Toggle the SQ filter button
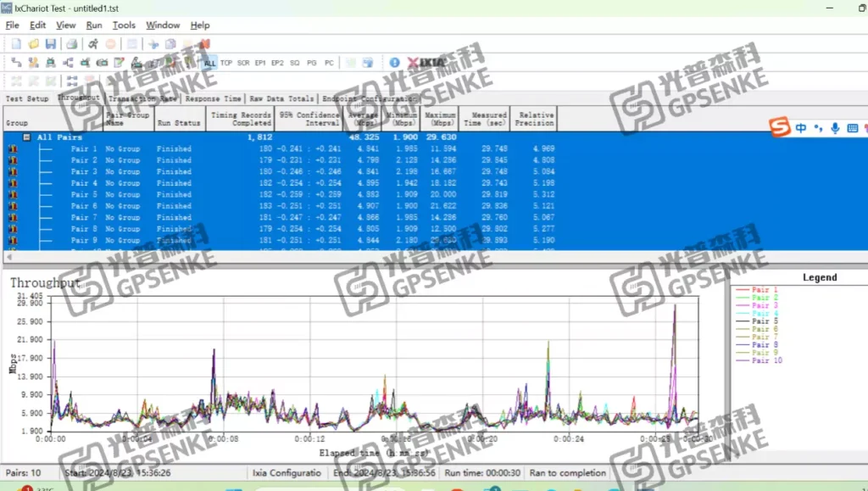 click(x=294, y=63)
